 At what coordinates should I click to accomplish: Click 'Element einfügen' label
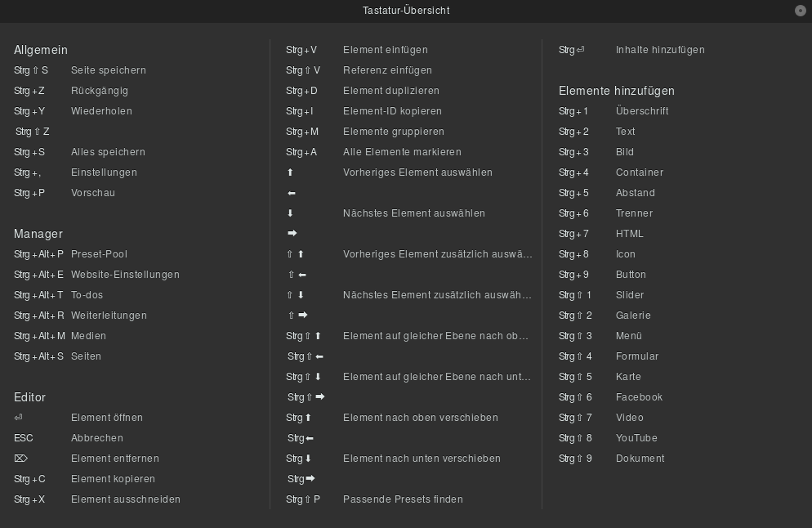(386, 50)
